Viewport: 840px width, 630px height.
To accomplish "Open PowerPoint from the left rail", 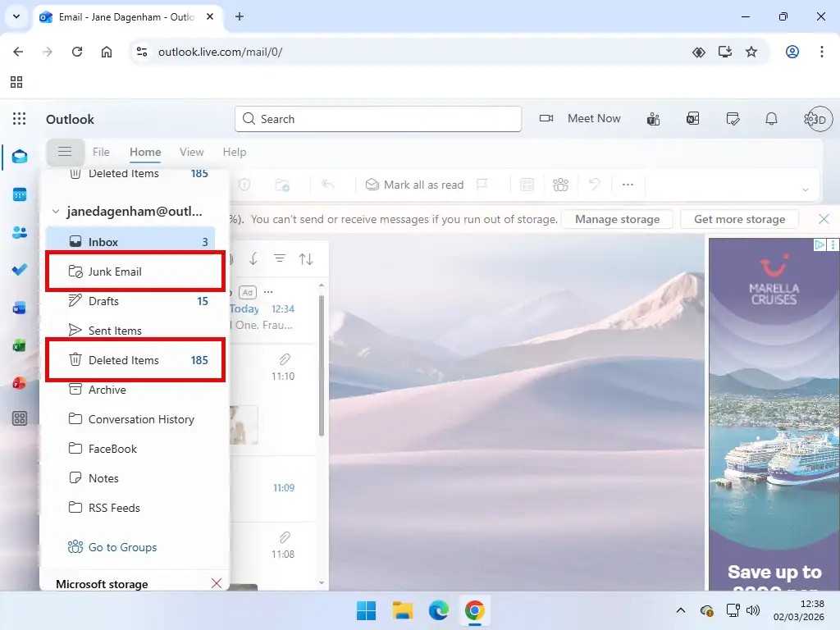I will point(20,383).
